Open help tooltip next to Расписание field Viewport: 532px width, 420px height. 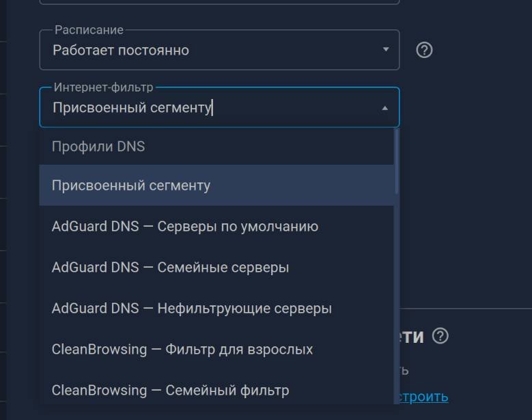(x=424, y=51)
